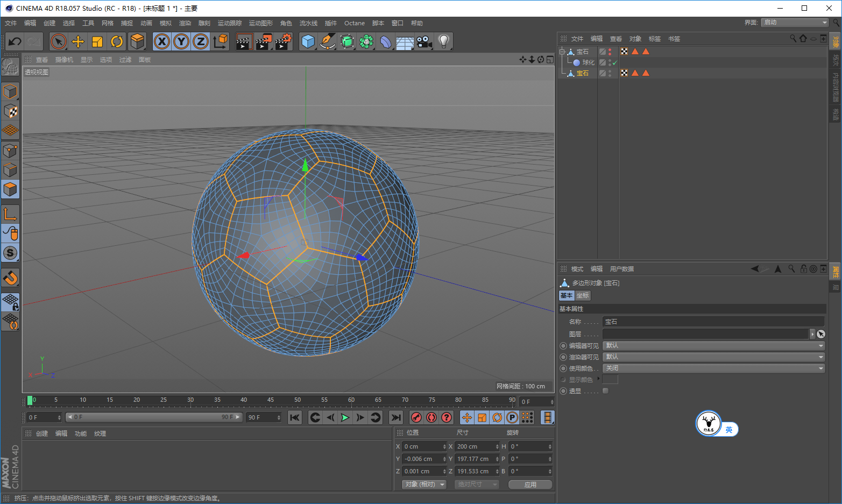Click 显示颜色 color swatch
Viewport: 842px width, 504px height.
pos(610,380)
